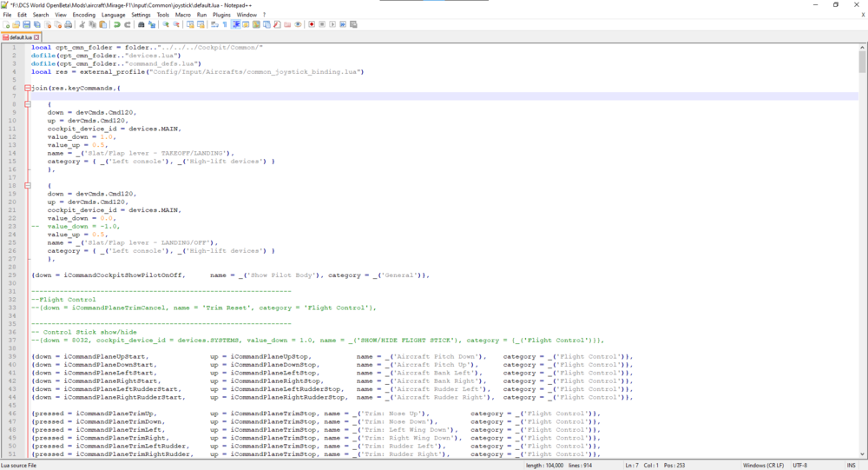Screen dimensions: 868x470
Task: Click 'length : 104,000' in status bar
Action: click(x=544, y=466)
